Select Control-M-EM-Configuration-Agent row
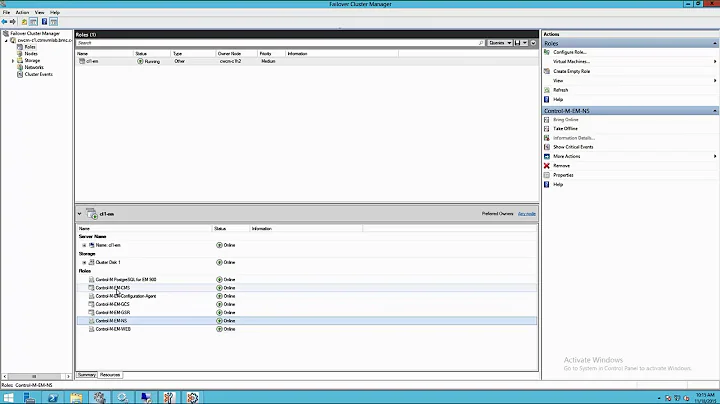 click(307, 296)
